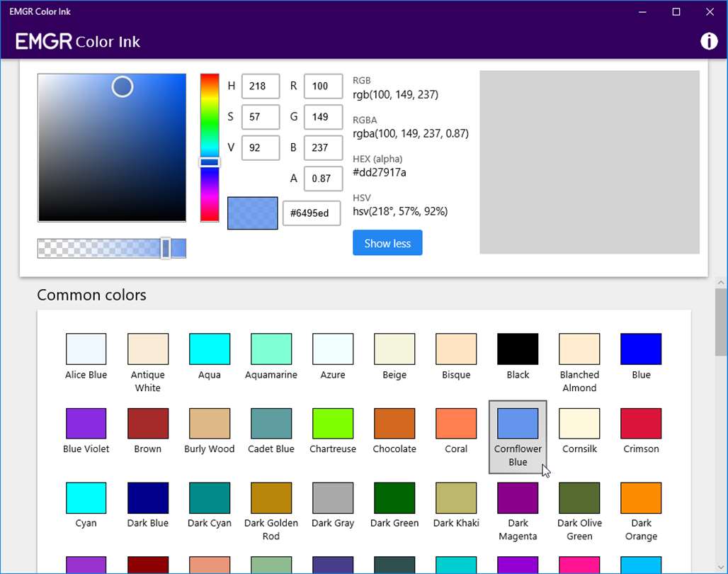The height and width of the screenshot is (574, 728).
Task: Select the Coral swatch
Action: (456, 423)
